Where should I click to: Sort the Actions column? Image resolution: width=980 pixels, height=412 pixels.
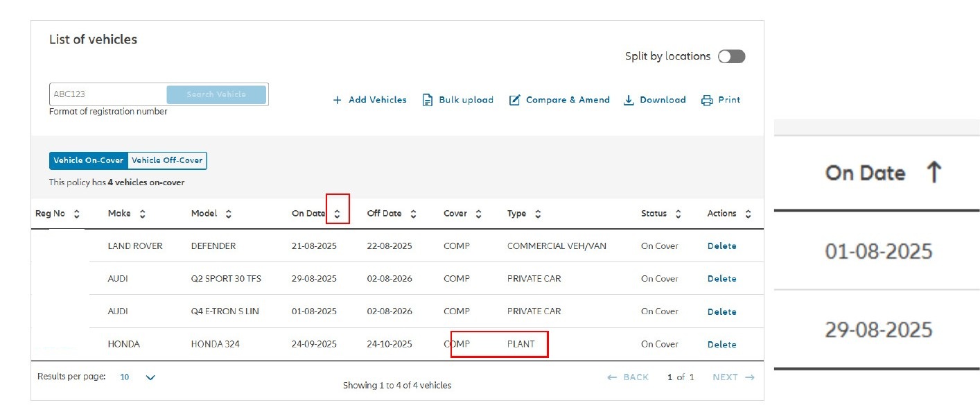coord(748,214)
